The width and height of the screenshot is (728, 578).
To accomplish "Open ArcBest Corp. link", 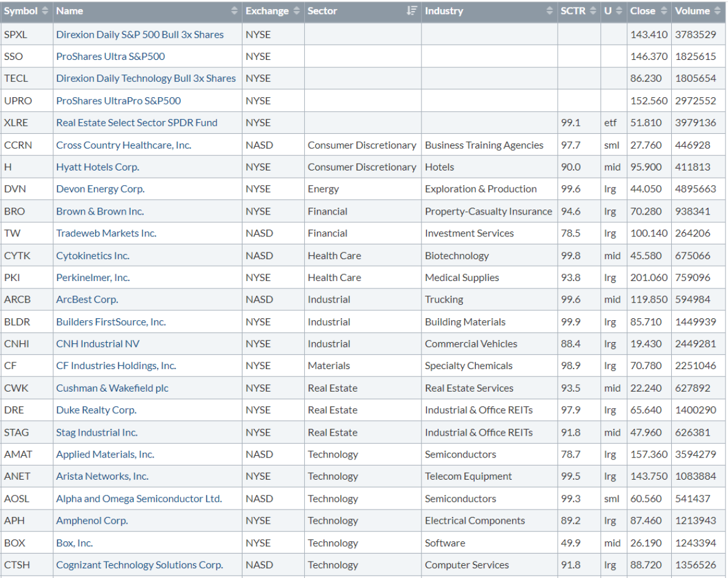I will [87, 299].
